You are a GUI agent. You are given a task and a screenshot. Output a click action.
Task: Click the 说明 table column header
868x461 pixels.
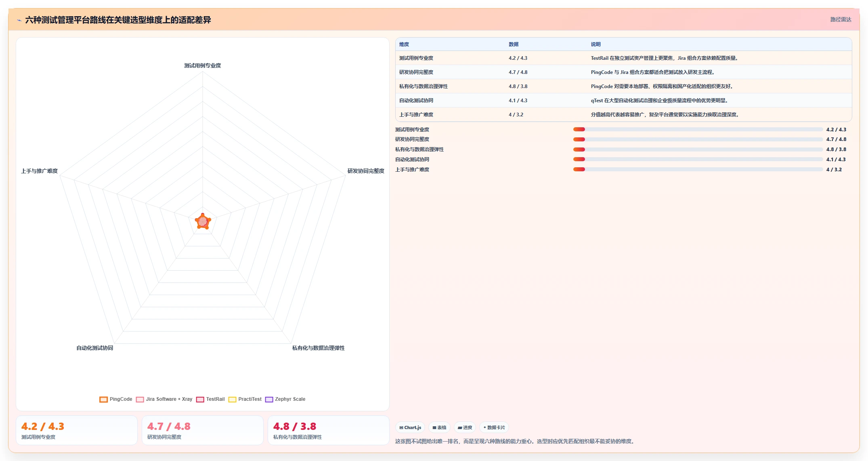(596, 44)
